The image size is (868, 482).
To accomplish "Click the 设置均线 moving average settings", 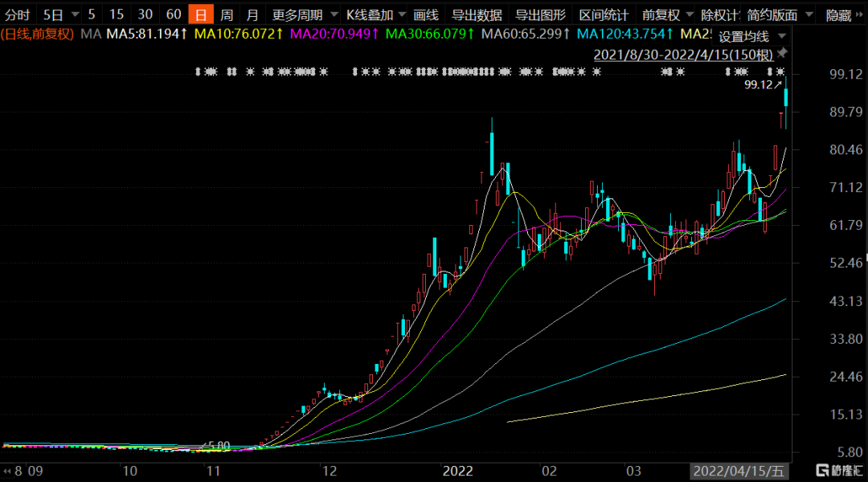I will coord(743,36).
